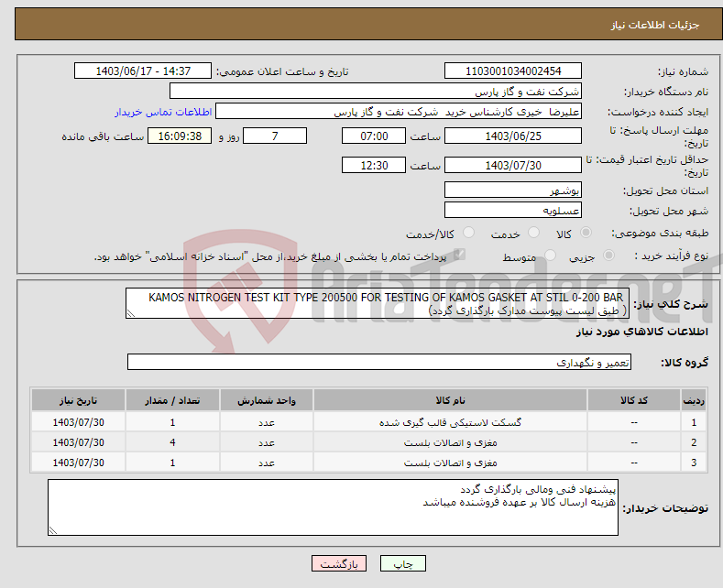Open the اطلاعات تماس خریدار link
This screenshot has width=723, height=588.
(x=163, y=112)
